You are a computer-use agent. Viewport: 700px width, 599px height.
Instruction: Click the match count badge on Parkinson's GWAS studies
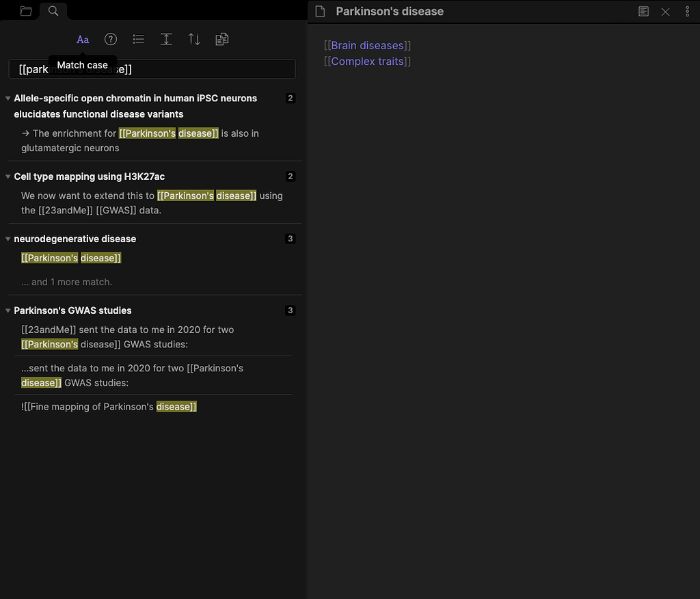[290, 310]
